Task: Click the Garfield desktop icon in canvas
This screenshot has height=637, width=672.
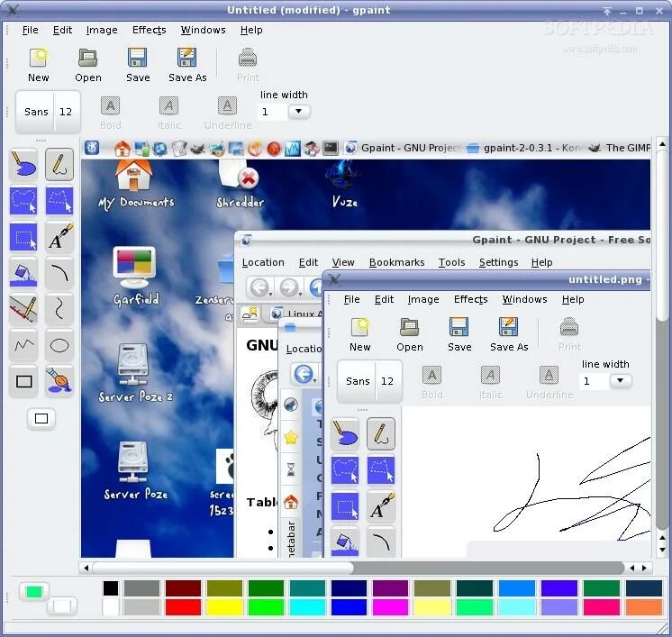Action: pos(135,276)
